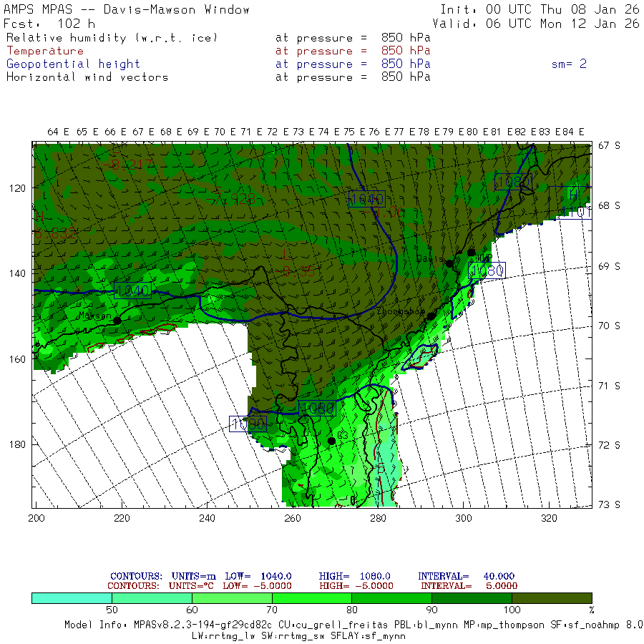This screenshot has height=644, width=644.
Task: Select the olive swatch above 100%
Action: pyautogui.click(x=552, y=598)
